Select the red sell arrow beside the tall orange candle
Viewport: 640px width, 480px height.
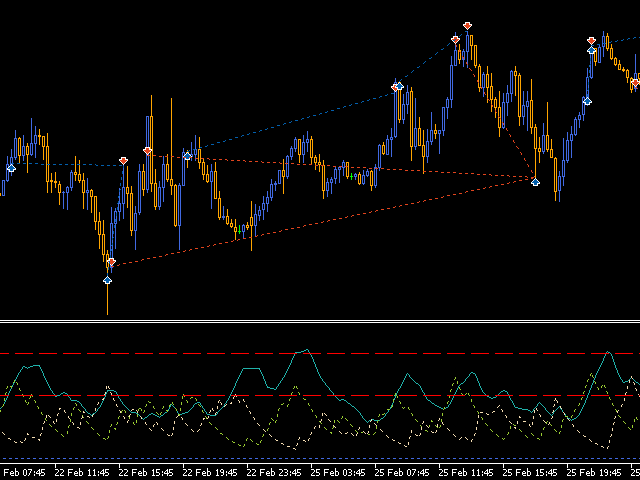(147, 151)
